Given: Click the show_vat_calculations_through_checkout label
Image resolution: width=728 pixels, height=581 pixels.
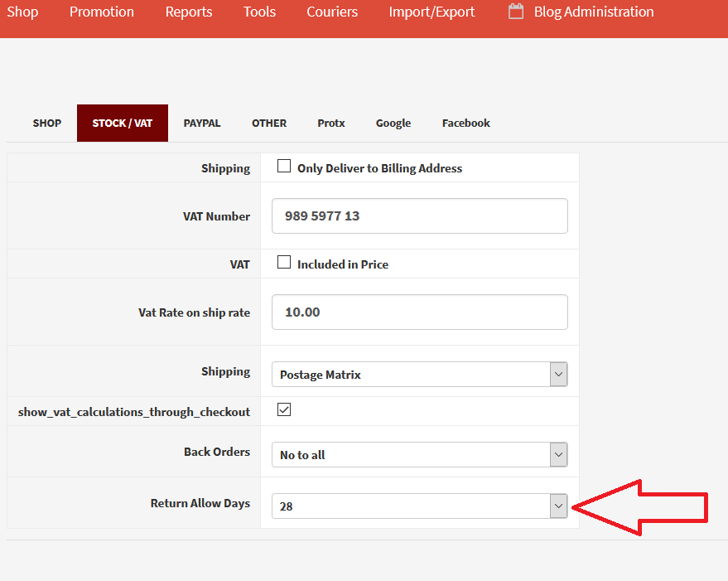Looking at the screenshot, I should 133,412.
